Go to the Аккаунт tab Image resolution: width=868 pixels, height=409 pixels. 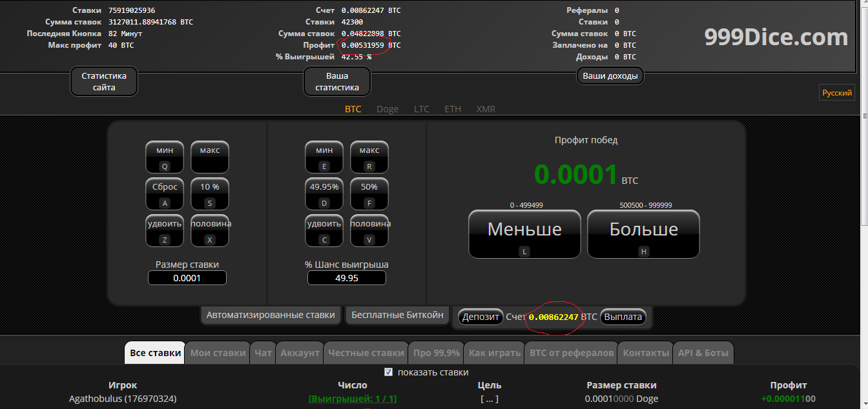[x=300, y=353]
